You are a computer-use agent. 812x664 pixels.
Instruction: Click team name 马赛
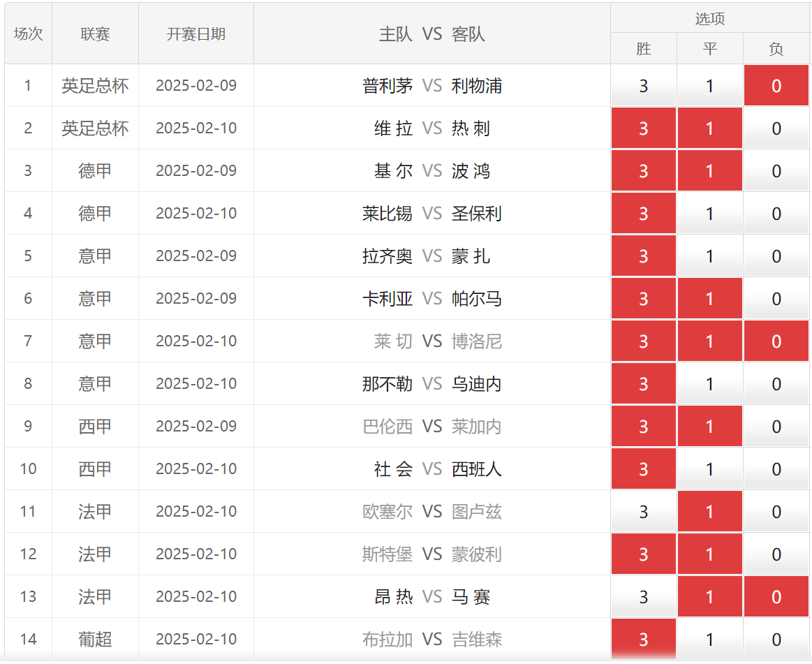point(471,596)
